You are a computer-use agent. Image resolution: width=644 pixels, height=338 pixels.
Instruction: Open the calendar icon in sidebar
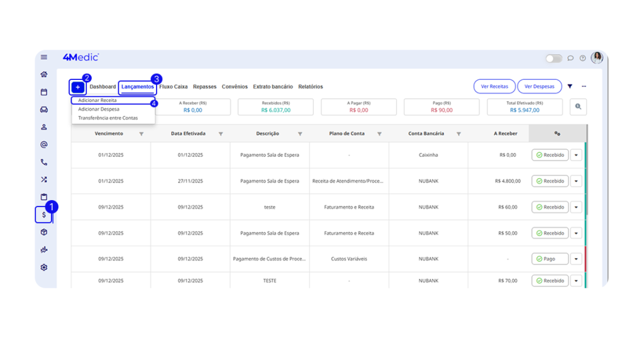tap(44, 92)
